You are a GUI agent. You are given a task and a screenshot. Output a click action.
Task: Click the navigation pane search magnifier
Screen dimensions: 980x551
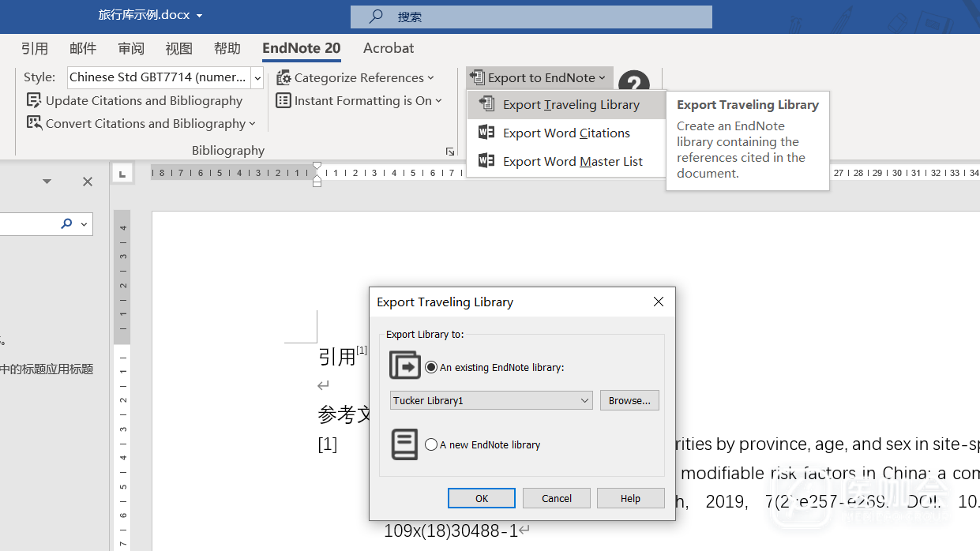pos(67,224)
